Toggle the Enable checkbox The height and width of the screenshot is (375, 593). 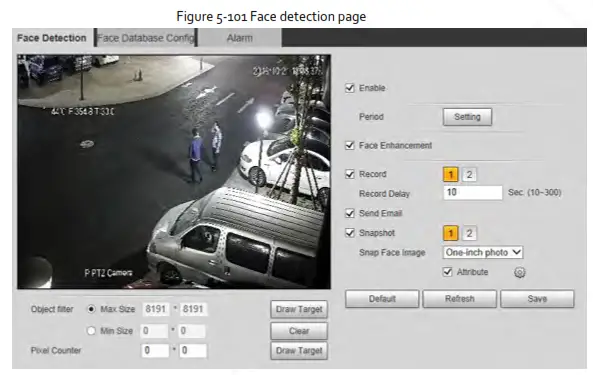coord(350,88)
